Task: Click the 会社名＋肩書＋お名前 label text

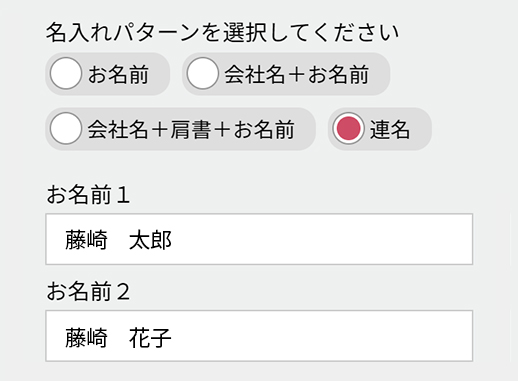Action: 191,129
